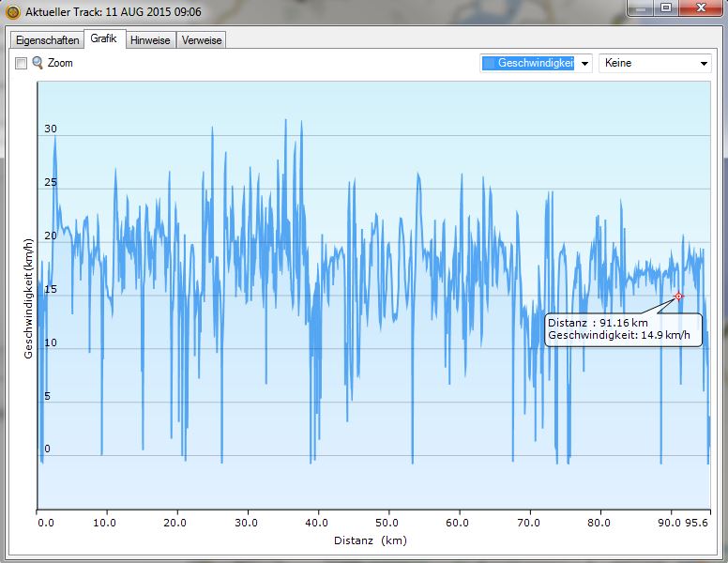Click the Keine combo box field

click(x=647, y=64)
